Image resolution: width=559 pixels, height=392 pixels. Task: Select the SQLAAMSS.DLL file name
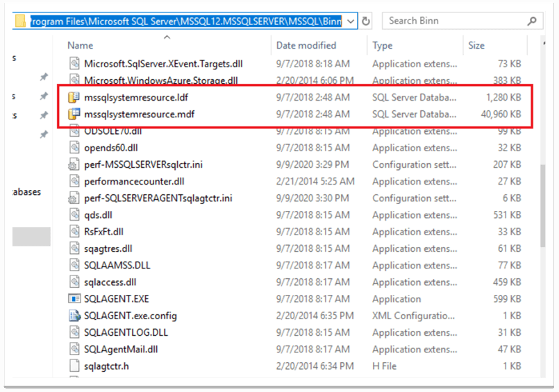(117, 265)
